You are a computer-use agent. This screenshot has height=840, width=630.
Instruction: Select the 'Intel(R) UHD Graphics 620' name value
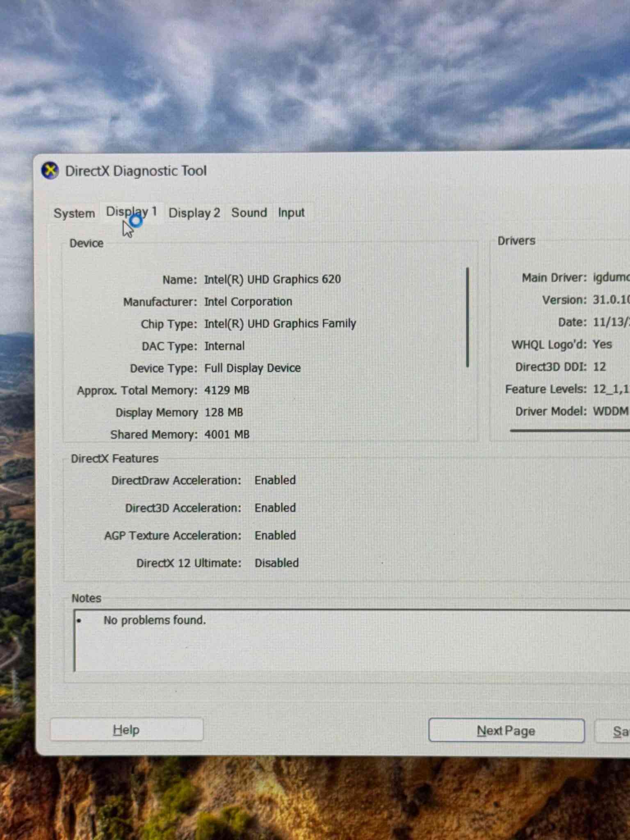coord(272,279)
